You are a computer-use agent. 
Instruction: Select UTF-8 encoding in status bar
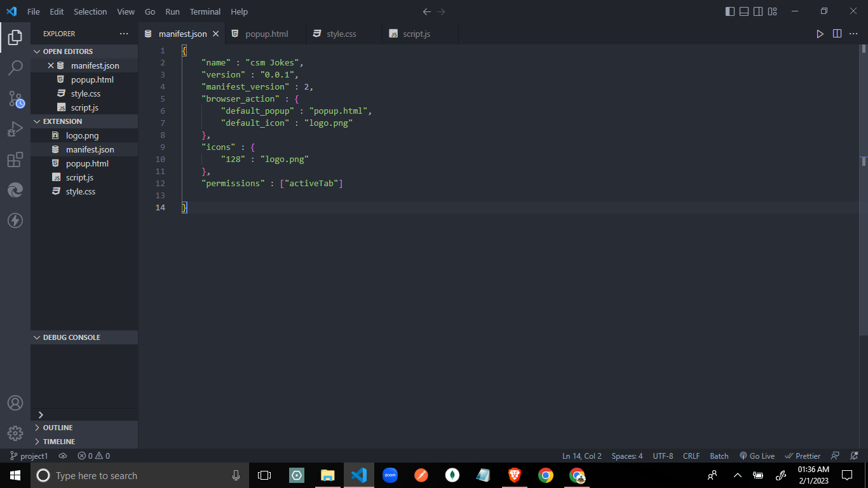coord(663,456)
